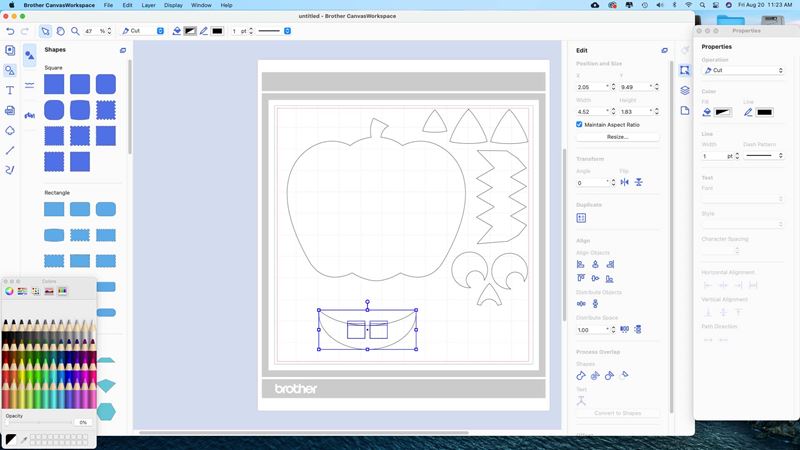The height and width of the screenshot is (450, 800).
Task: Switch to the pencils color picker mode
Action: point(62,291)
